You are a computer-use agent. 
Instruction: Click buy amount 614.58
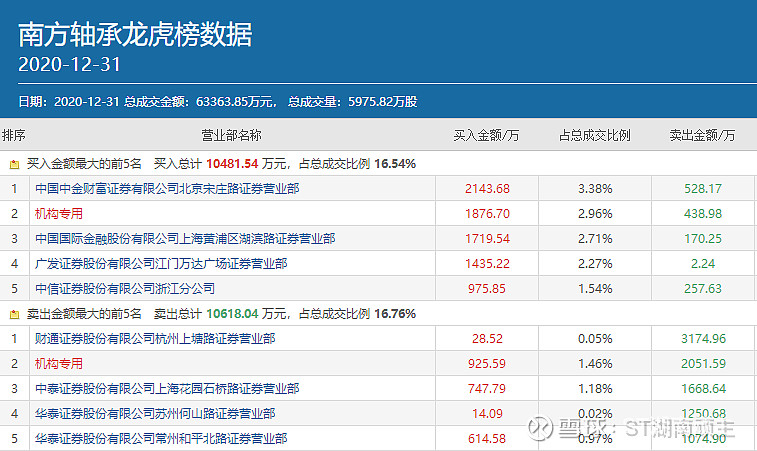coord(487,439)
